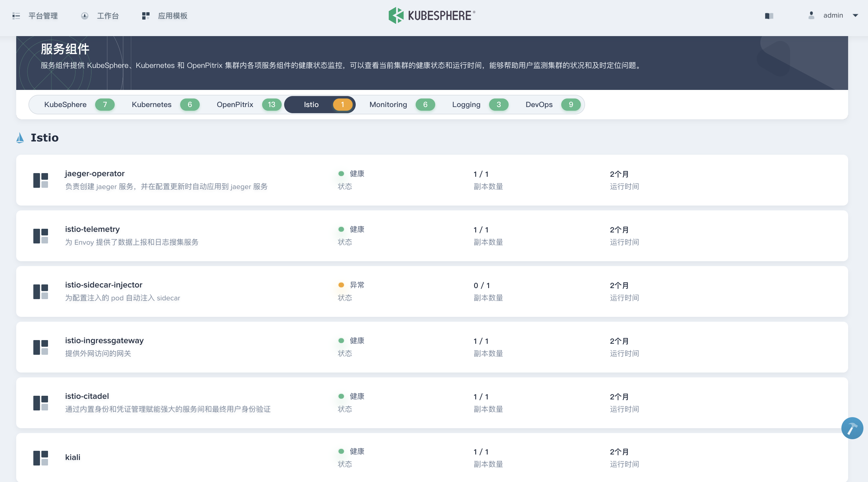Screen dimensions: 868x482
Task: Open the user avatar menu
Action: coord(811,15)
